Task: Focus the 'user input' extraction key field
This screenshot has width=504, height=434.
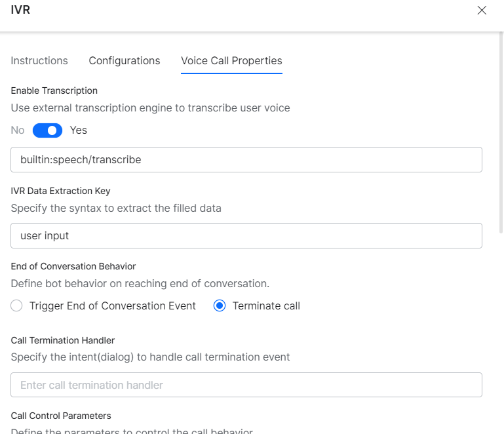Action: [x=246, y=236]
